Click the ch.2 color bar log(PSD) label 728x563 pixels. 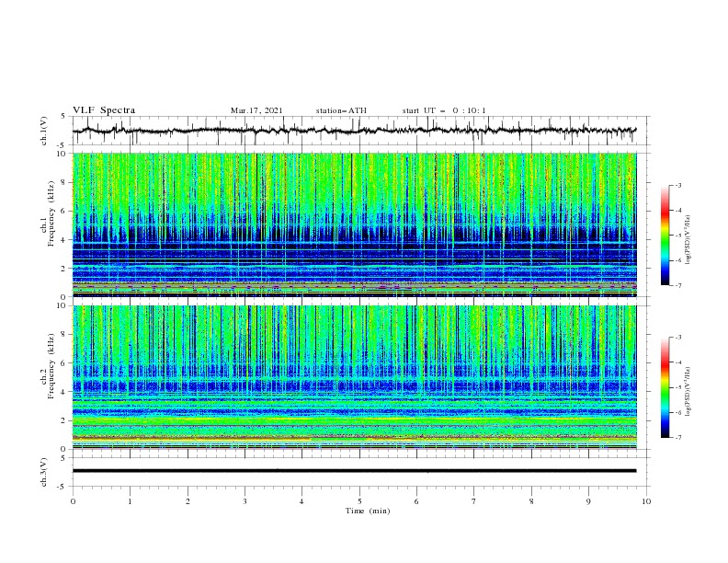point(688,392)
